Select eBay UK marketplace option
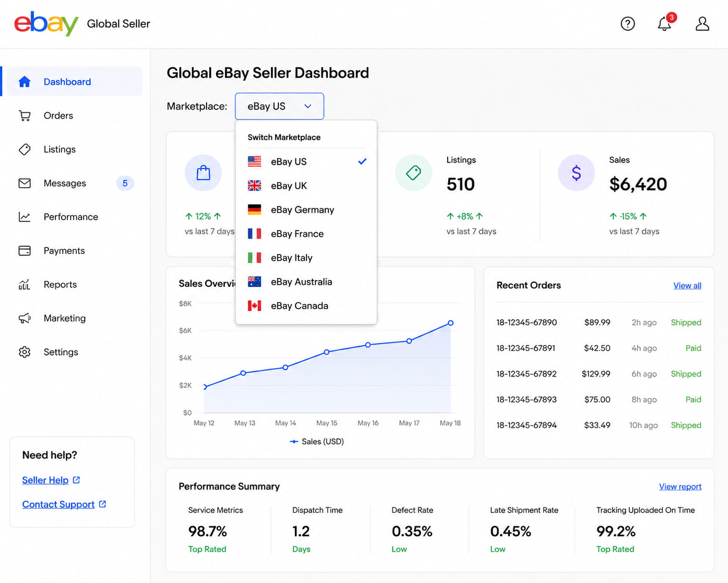Screen dimensions: 728x583 (306, 186)
